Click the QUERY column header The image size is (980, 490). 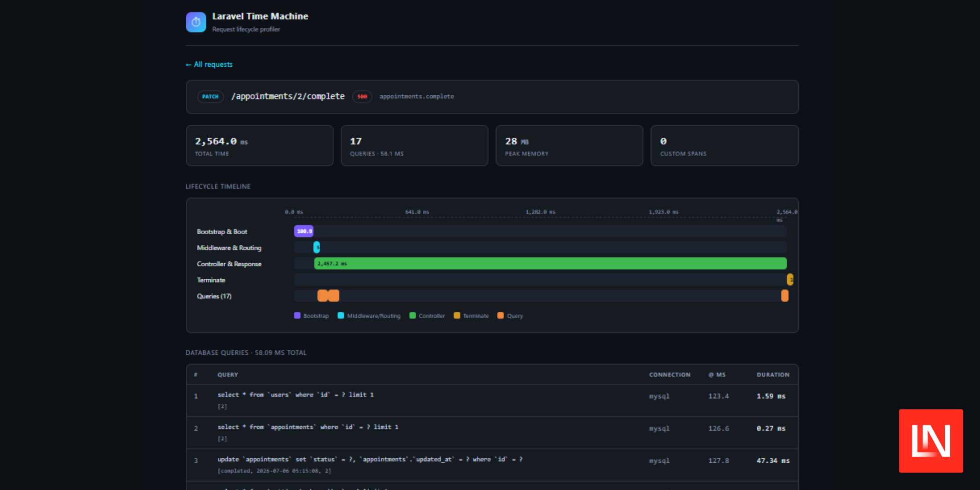[x=228, y=375]
